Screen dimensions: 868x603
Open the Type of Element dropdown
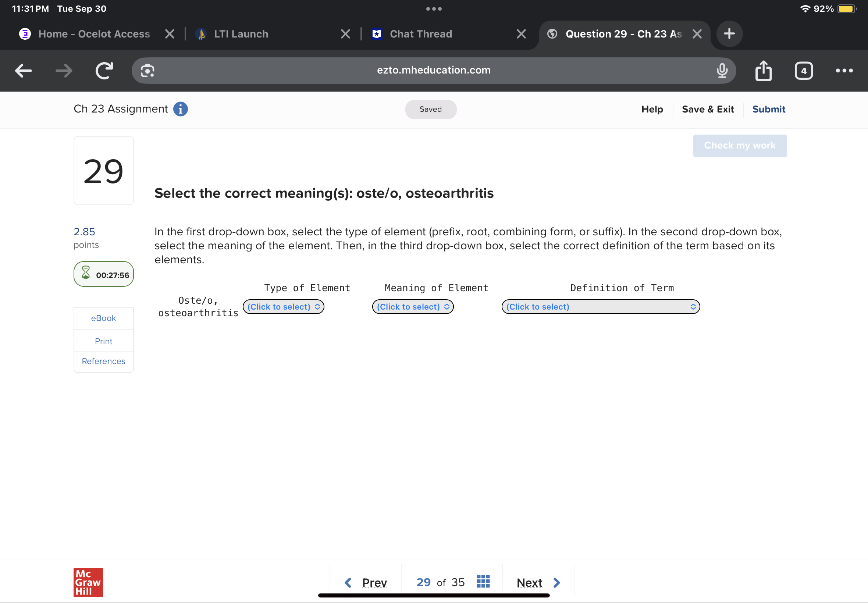[x=284, y=307]
